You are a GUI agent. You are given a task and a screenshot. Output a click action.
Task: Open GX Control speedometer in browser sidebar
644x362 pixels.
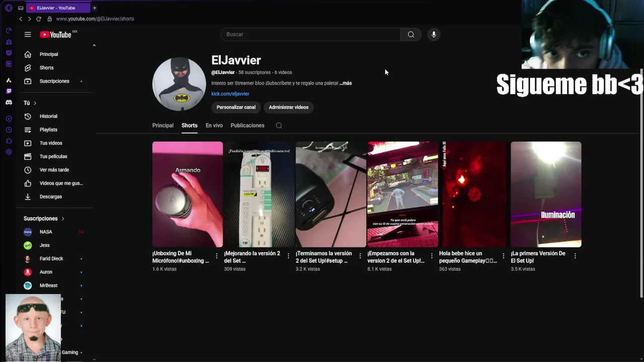click(9, 31)
